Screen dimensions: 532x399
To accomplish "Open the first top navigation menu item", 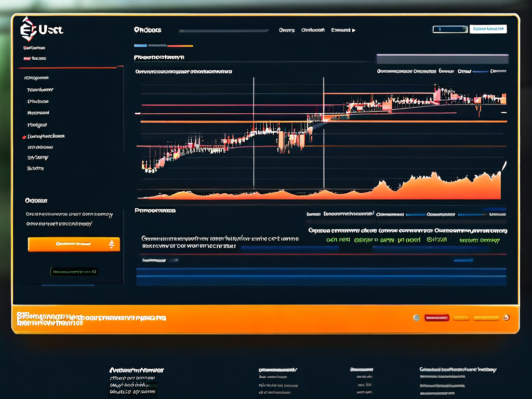I will 286,30.
